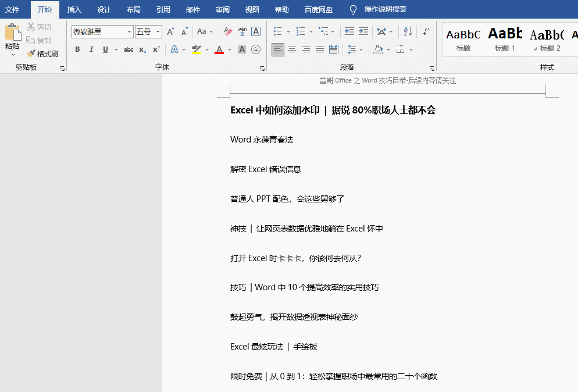Open the phonetic guide (wén) tool
The width and height of the screenshot is (578, 392).
(x=242, y=32)
